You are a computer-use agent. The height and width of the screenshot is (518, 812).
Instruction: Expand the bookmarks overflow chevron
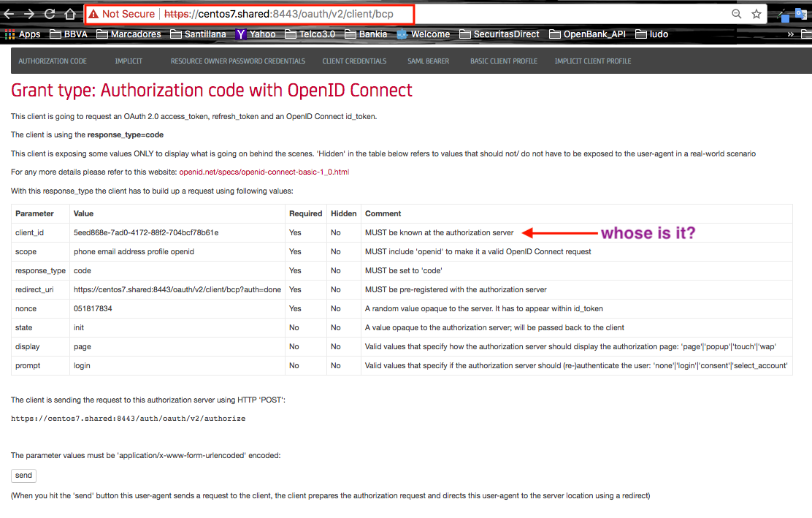(x=790, y=34)
